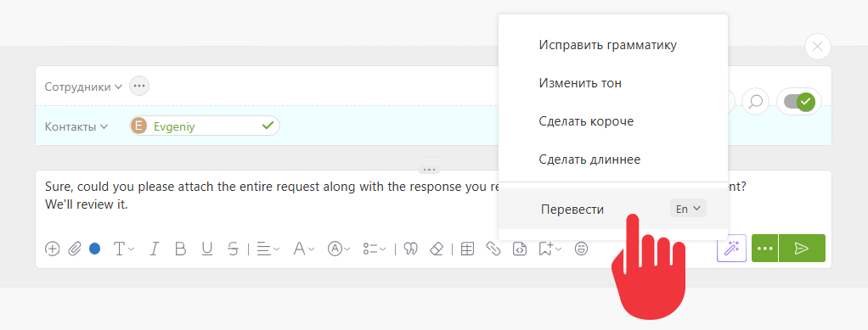This screenshot has width=868, height=330.
Task: Open the emoji picker
Action: pos(581,249)
